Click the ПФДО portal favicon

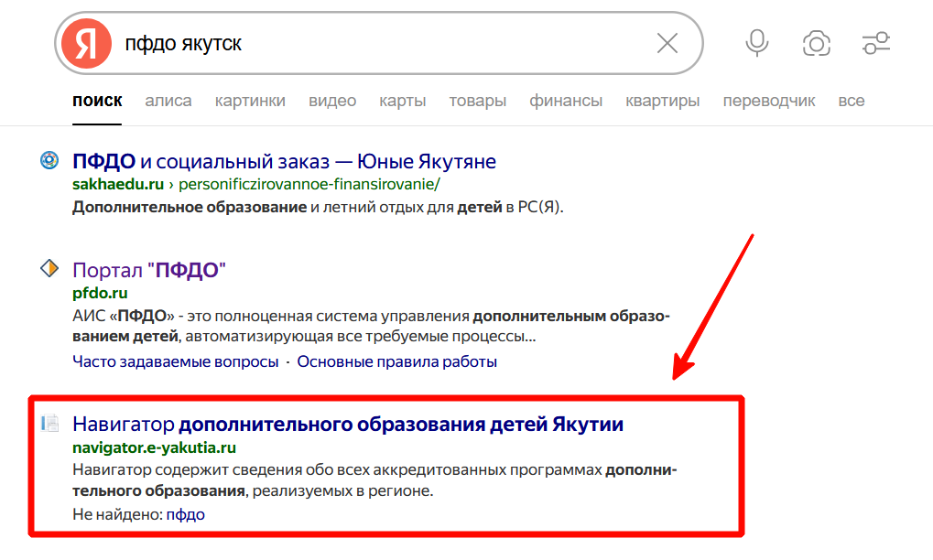click(49, 269)
